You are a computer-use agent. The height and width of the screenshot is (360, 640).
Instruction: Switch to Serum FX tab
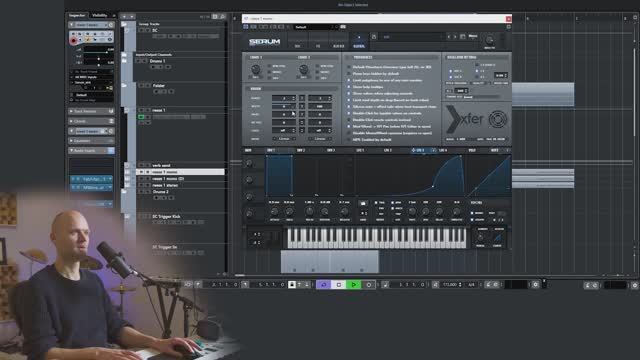(x=318, y=46)
